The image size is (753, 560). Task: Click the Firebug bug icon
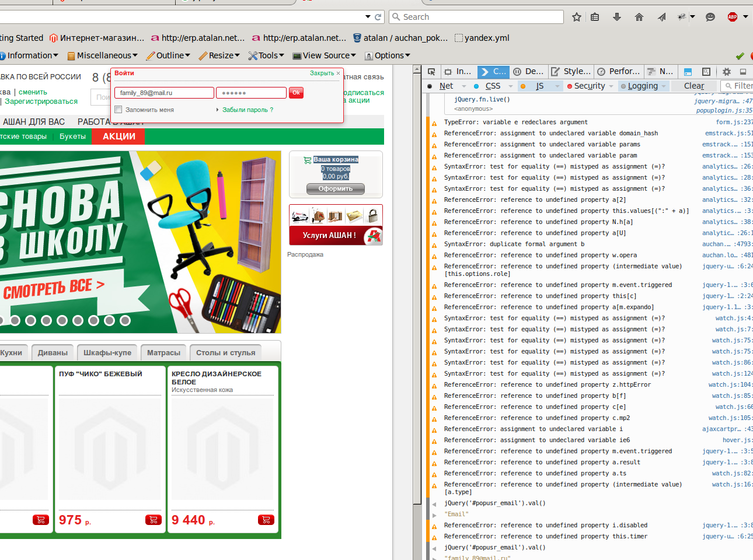[x=681, y=17]
